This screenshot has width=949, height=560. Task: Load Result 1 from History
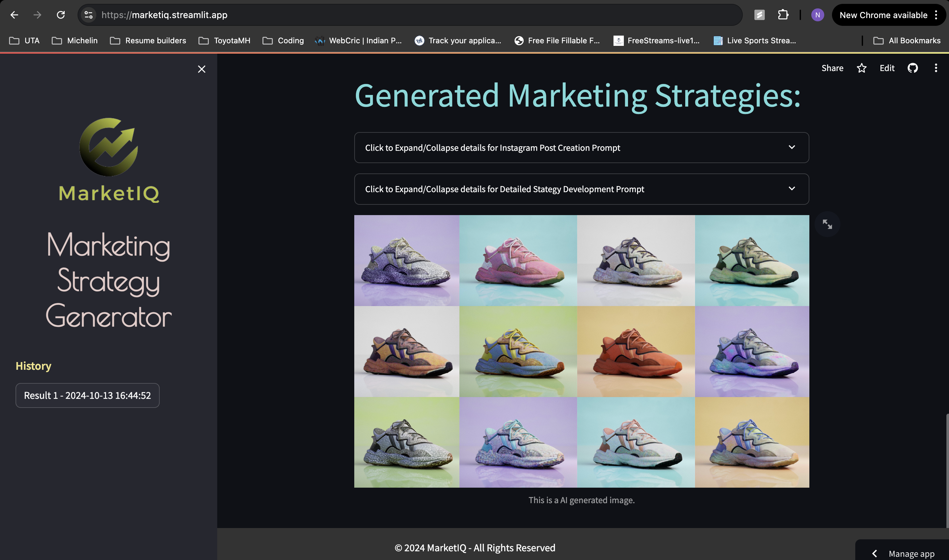(87, 395)
